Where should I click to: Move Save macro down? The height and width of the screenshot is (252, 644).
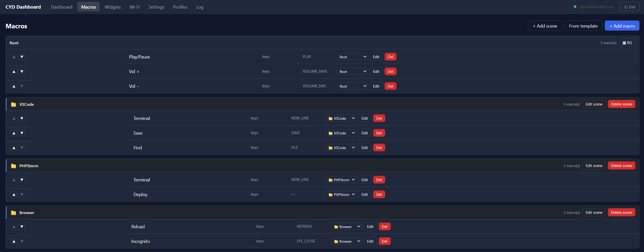tap(22, 133)
